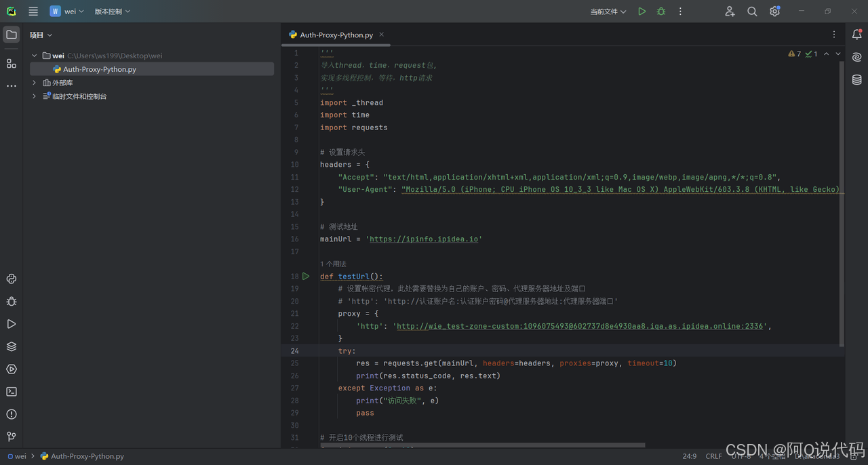
Task: Open the Database tool window on right
Action: tap(857, 80)
